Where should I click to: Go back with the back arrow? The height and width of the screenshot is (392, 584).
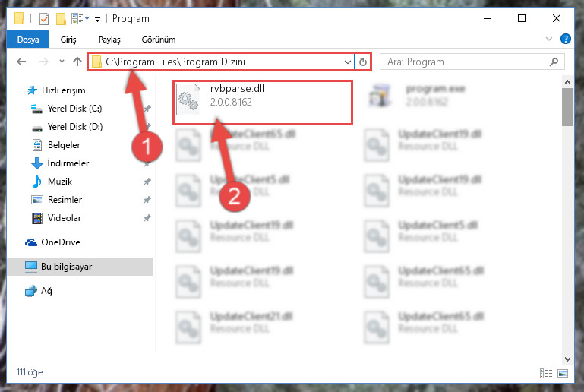(21, 62)
